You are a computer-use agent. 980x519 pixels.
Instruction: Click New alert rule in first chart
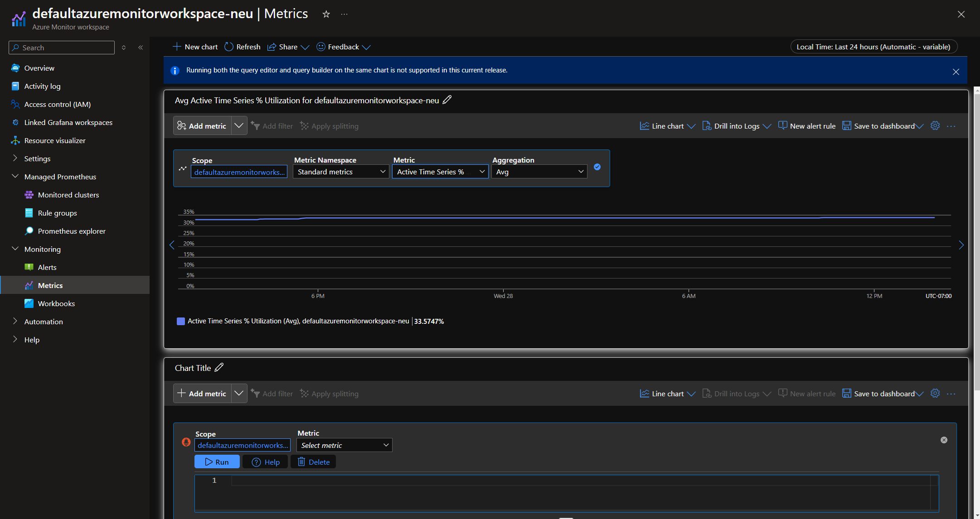[x=807, y=126]
